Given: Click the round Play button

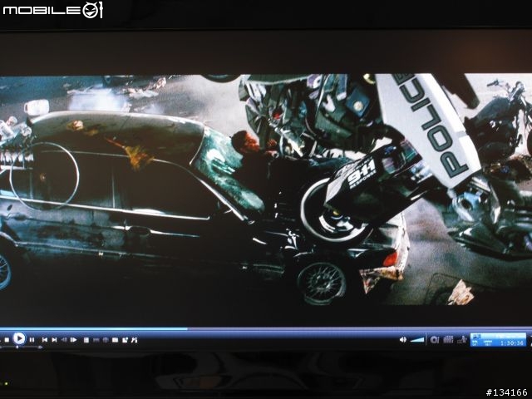Looking at the screenshot, I should 19,338.
